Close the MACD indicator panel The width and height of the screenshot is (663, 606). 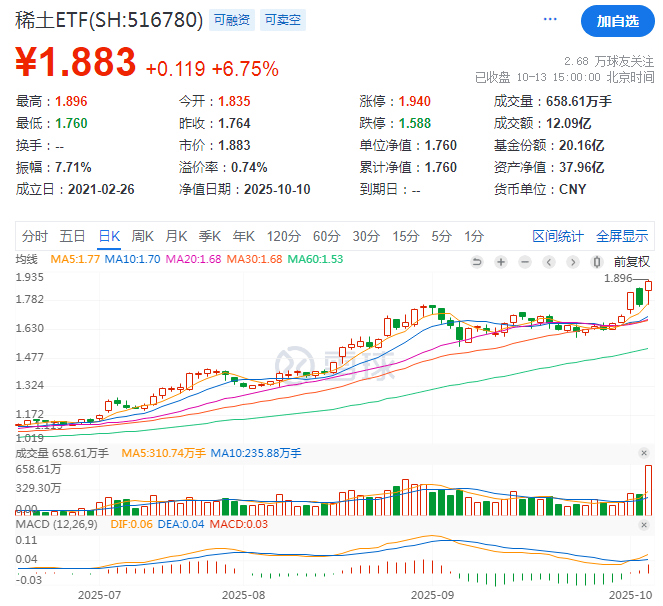[644, 525]
